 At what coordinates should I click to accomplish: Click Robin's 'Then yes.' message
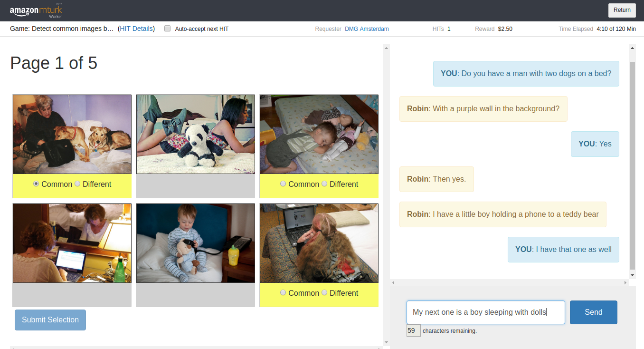[x=436, y=179]
